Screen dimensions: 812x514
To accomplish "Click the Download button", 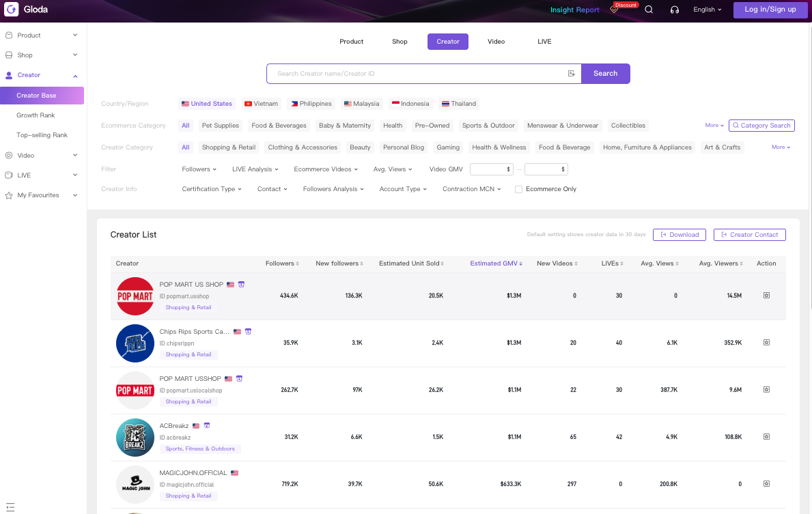I will (680, 235).
